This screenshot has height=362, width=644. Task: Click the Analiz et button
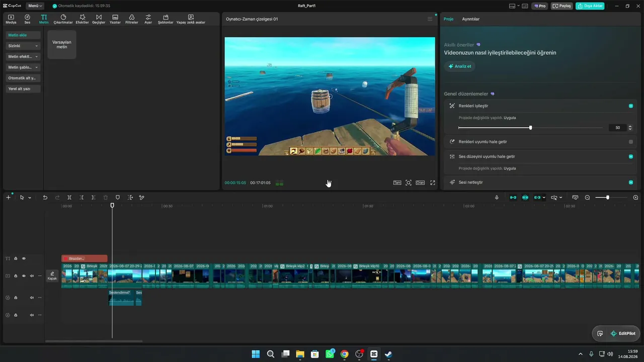pos(459,66)
